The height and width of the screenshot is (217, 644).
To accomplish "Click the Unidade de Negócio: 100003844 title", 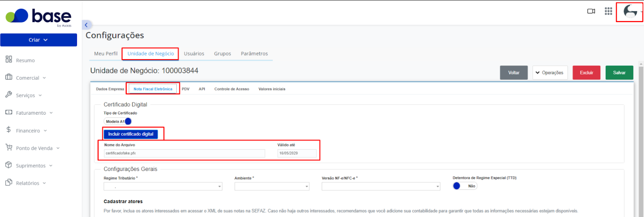I will pos(144,70).
